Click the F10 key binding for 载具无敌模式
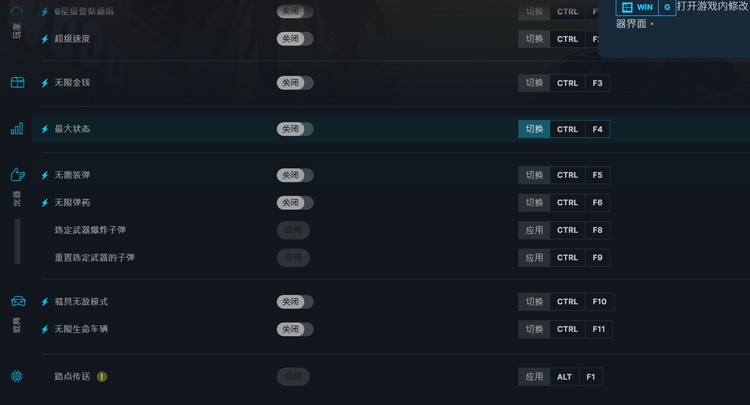The height and width of the screenshot is (405, 750). [599, 302]
